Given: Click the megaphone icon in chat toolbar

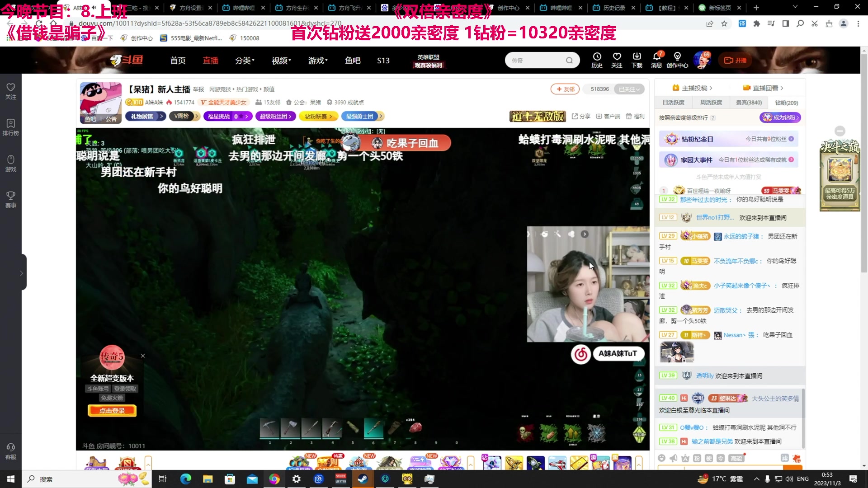Looking at the screenshot, I should point(674,458).
